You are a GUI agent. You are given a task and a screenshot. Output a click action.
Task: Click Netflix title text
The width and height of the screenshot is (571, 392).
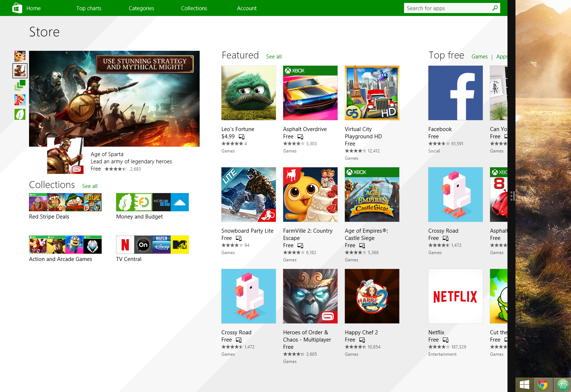pos(436,332)
